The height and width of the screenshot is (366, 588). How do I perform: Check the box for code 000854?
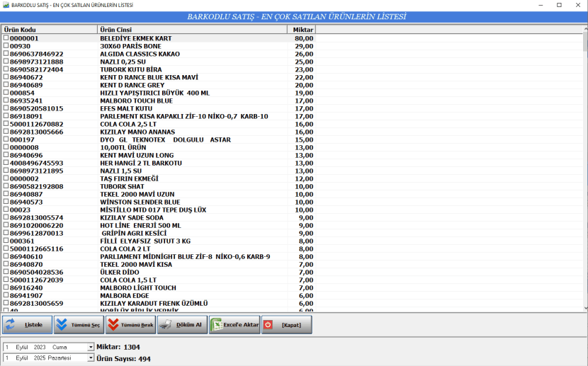[x=6, y=93]
